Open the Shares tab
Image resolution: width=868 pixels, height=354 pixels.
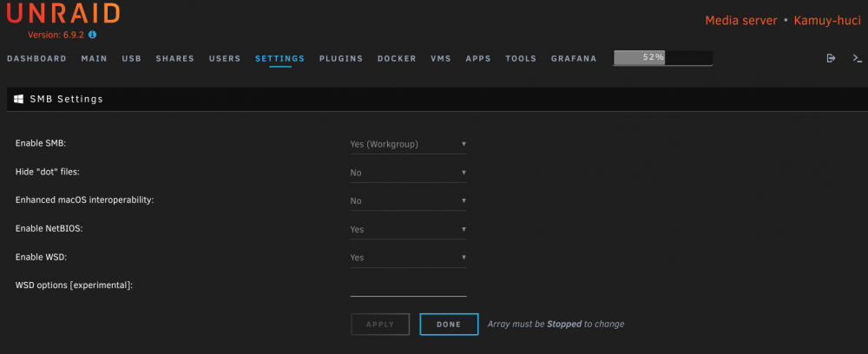175,59
